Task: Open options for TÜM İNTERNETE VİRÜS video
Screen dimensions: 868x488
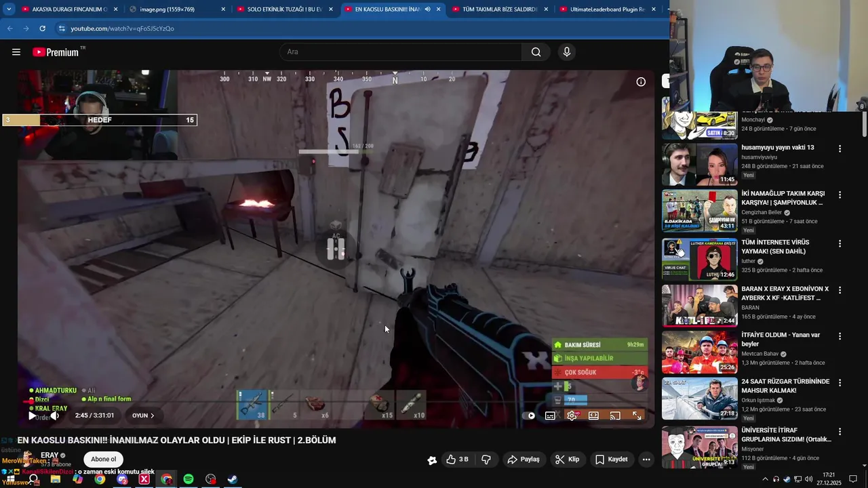Action: (840, 243)
